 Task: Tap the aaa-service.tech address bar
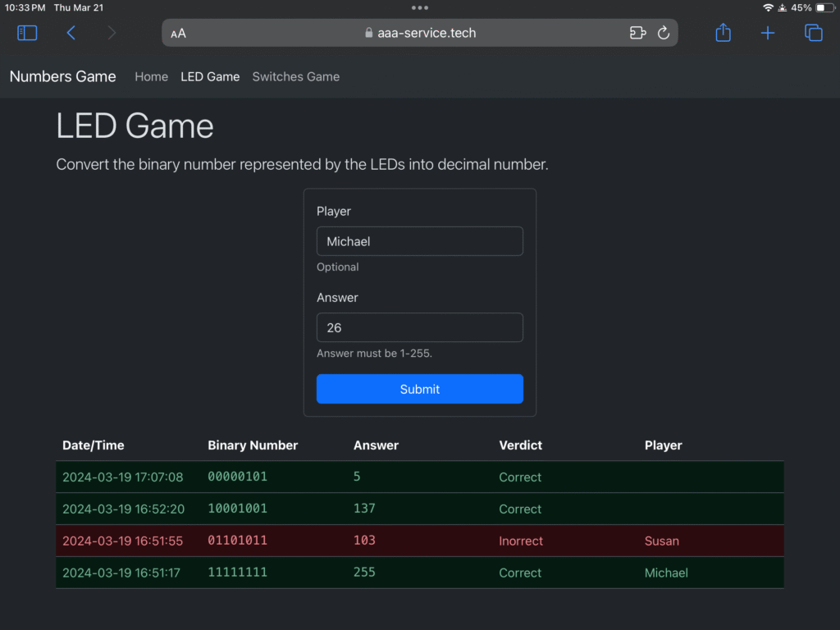(x=419, y=33)
